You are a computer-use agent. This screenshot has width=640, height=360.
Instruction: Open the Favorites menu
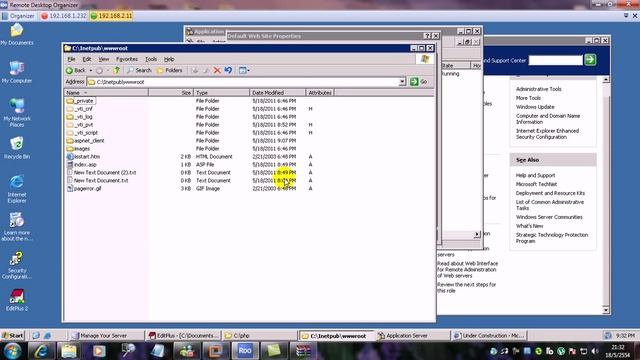pos(127,59)
